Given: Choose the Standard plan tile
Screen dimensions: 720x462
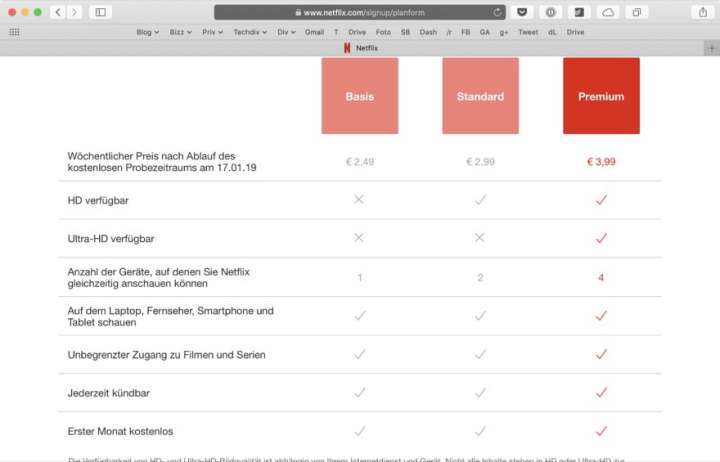Looking at the screenshot, I should [x=480, y=96].
